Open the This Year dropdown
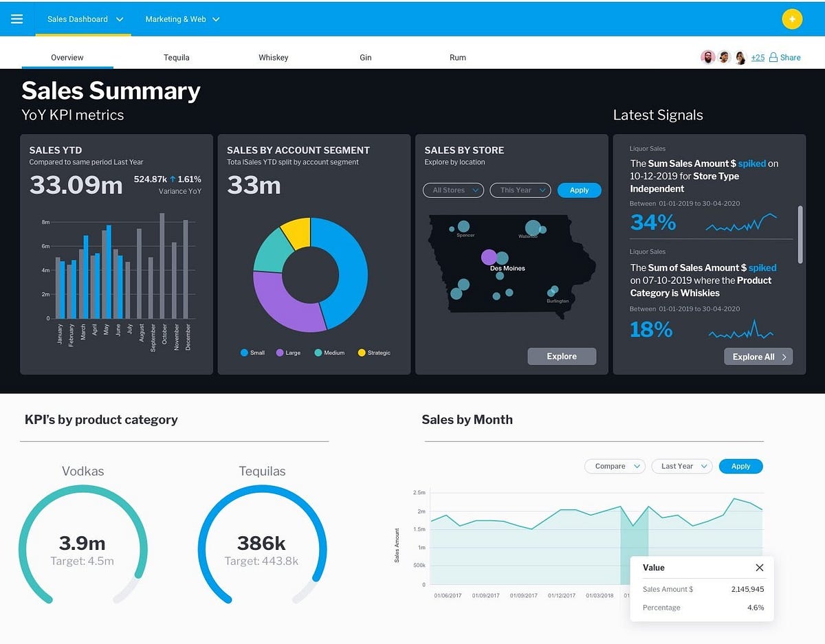 [x=520, y=190]
